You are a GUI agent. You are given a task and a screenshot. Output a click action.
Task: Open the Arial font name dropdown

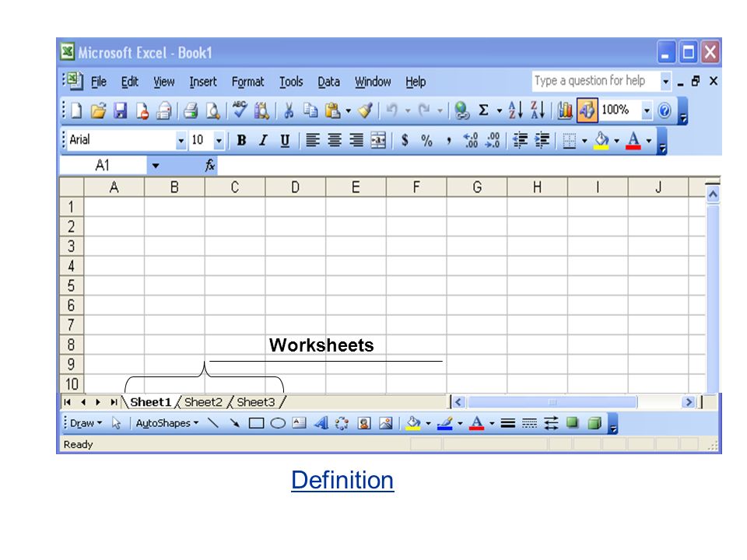181,141
